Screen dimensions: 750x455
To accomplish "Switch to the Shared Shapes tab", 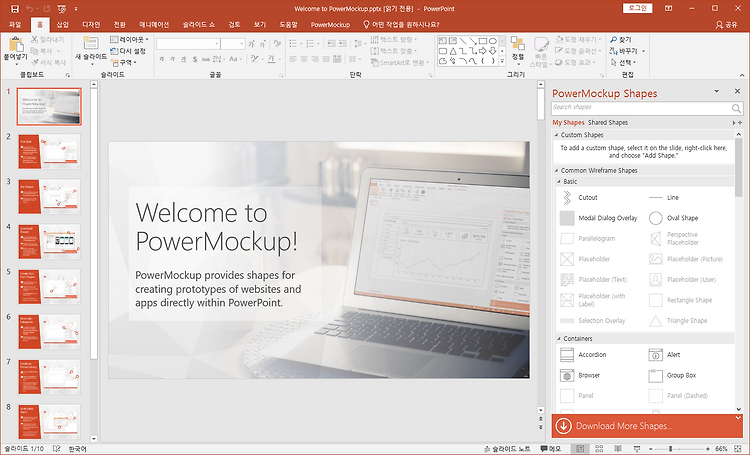I will point(608,123).
